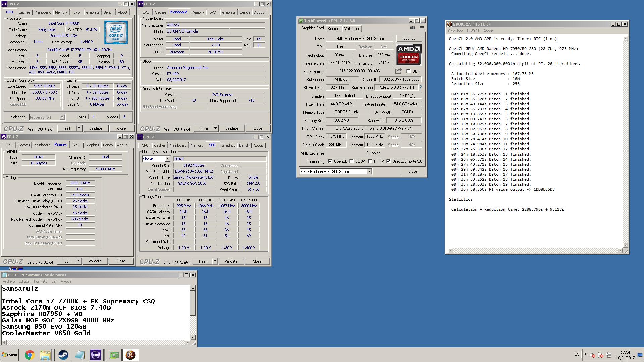Screen dimensions: 644x362
Task: Select the GPUPI pi taskbar icon
Action: tap(130, 355)
